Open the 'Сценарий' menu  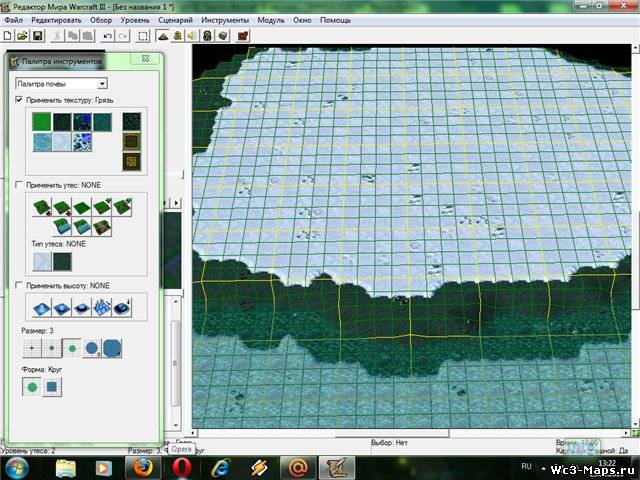174,20
